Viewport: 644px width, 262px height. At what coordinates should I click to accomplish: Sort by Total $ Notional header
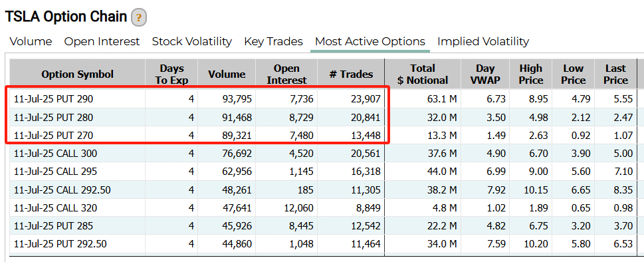click(x=423, y=74)
